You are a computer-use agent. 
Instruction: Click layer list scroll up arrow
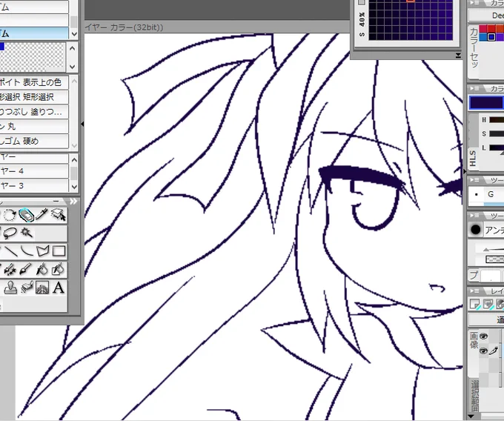click(x=74, y=159)
